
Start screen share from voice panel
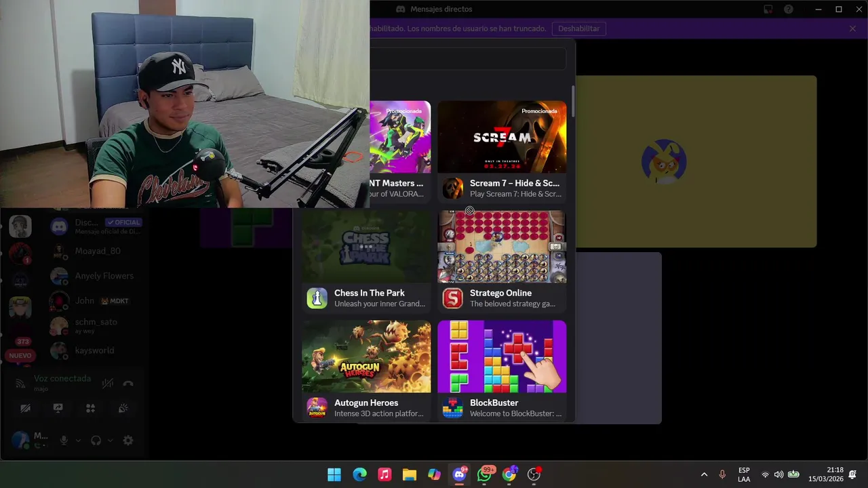click(x=58, y=408)
